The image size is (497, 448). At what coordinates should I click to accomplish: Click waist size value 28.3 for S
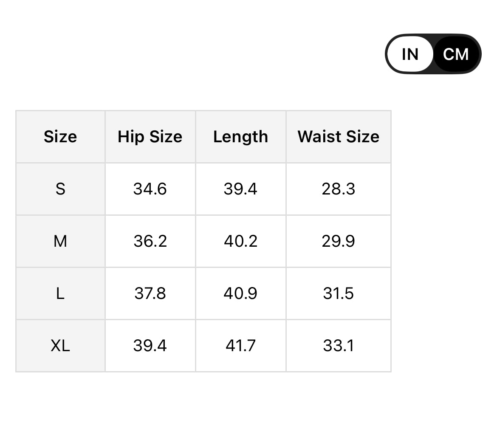338,189
